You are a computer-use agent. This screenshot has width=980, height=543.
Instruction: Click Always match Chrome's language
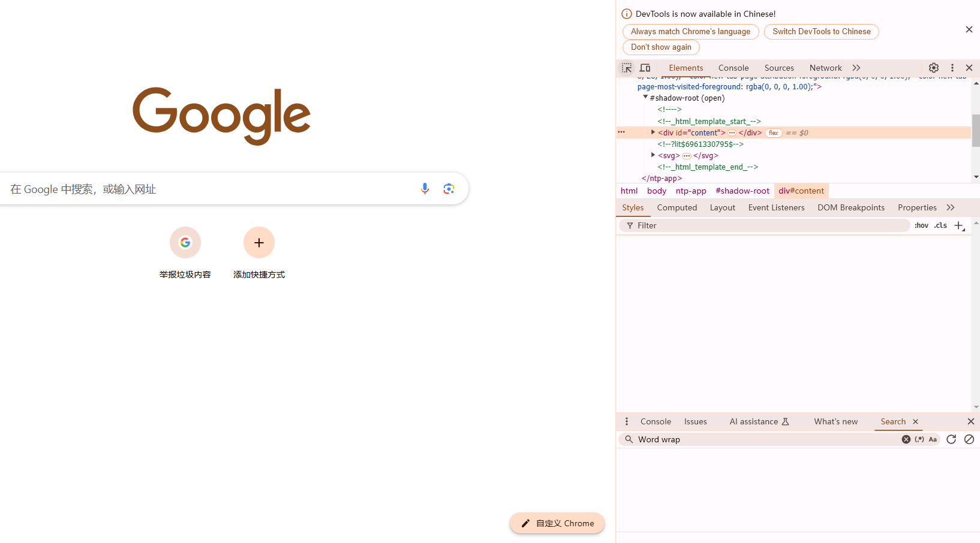point(691,31)
